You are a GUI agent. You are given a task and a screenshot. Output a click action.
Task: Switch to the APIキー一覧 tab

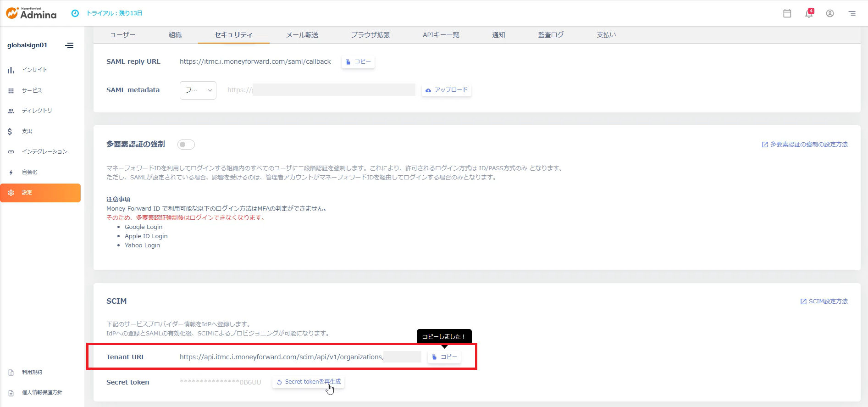pos(441,35)
